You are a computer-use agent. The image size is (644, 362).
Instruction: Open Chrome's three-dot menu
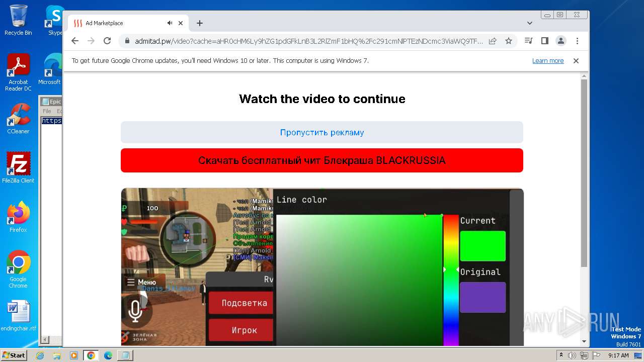(x=577, y=41)
